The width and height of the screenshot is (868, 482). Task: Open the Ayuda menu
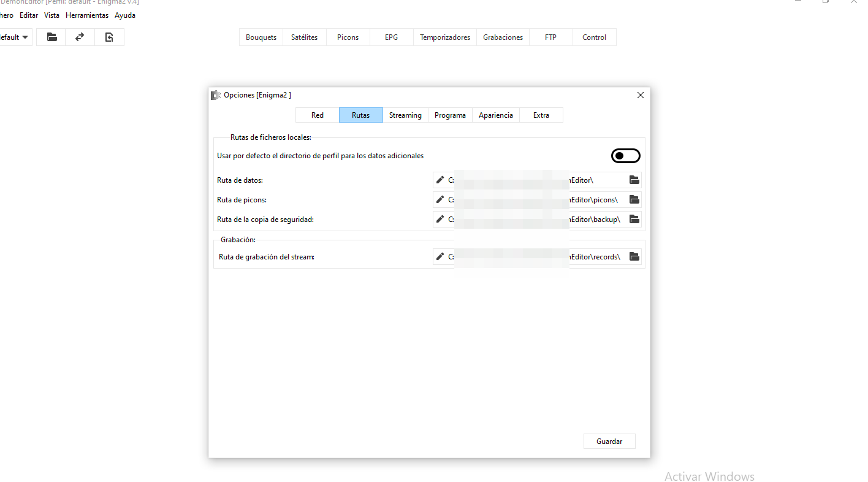(x=125, y=15)
